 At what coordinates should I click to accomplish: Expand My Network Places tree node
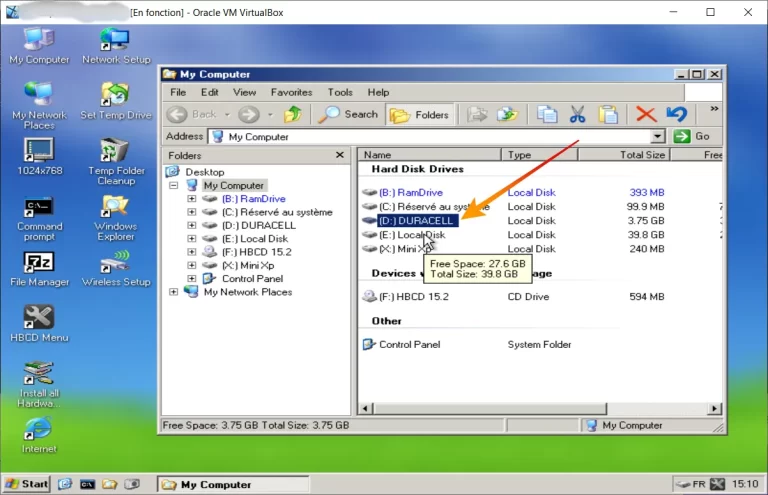coord(173,292)
